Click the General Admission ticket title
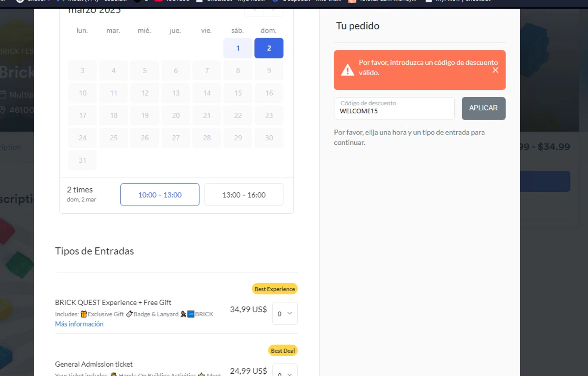Screen dimensions: 588x376 tap(94, 364)
